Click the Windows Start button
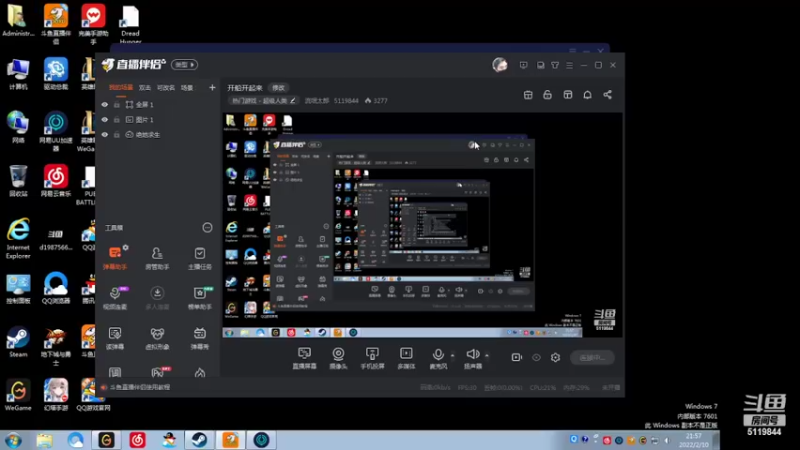 tap(13, 440)
